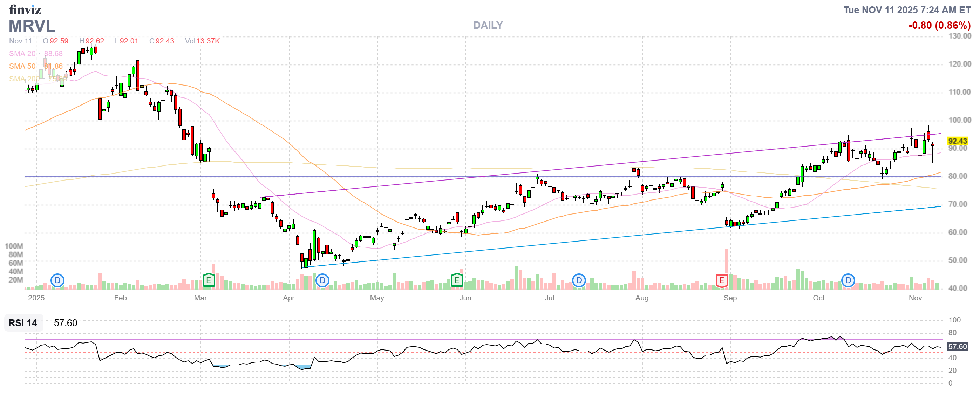Click the Jun label on the time axis

coord(465,298)
